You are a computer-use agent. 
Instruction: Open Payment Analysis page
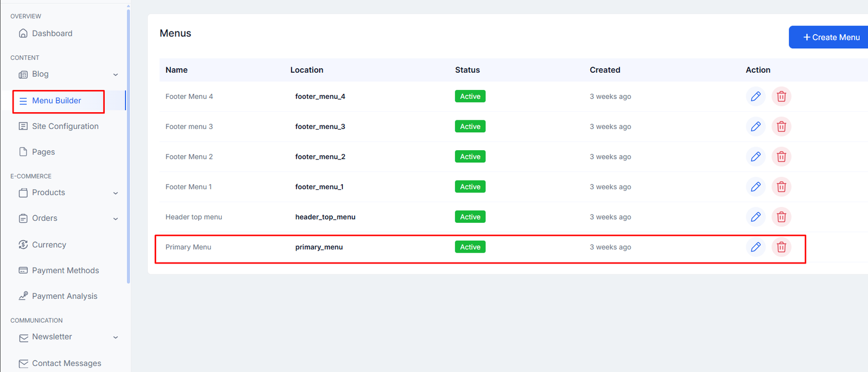click(x=65, y=296)
